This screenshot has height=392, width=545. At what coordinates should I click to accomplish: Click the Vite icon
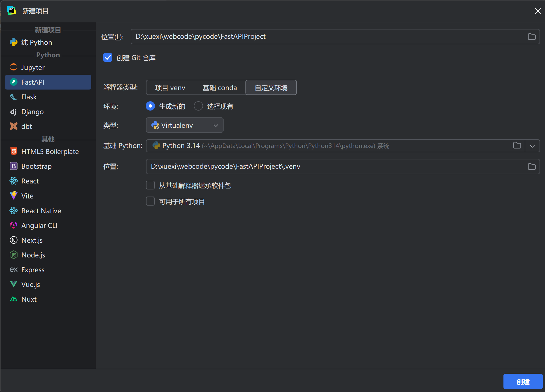click(x=14, y=195)
